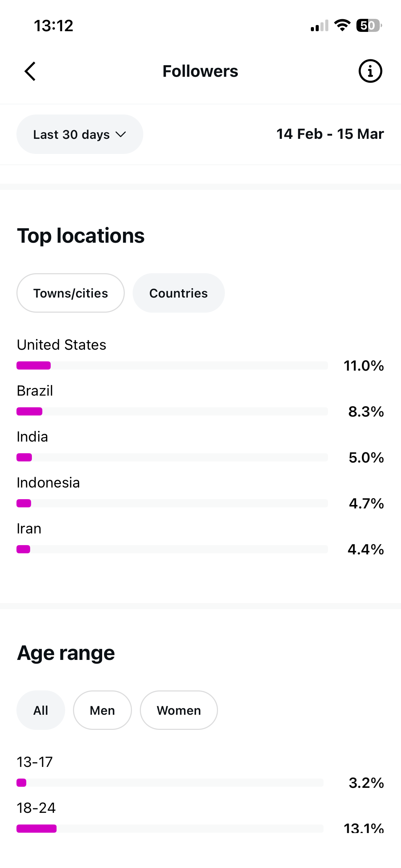Tap the back arrow icon
This screenshot has height=868, width=401.
click(x=30, y=71)
